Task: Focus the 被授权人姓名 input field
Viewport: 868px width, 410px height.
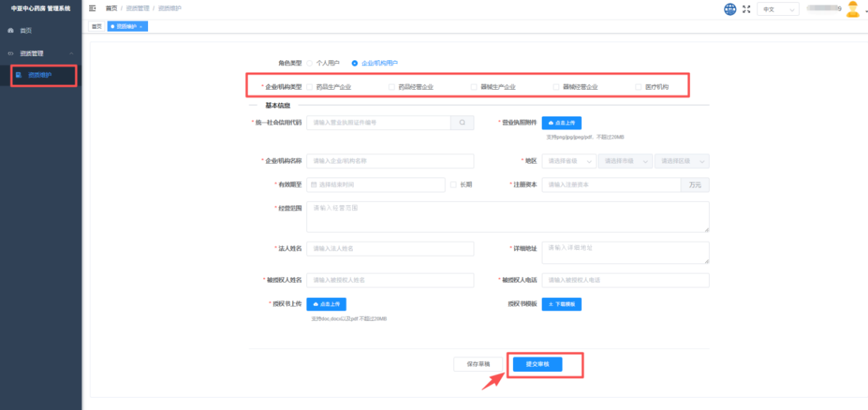Action: 390,280
